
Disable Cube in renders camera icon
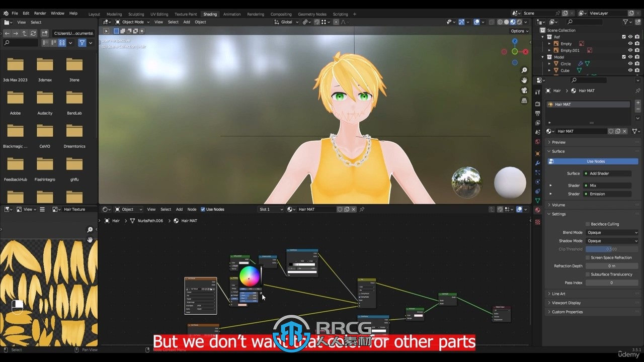[x=637, y=70]
